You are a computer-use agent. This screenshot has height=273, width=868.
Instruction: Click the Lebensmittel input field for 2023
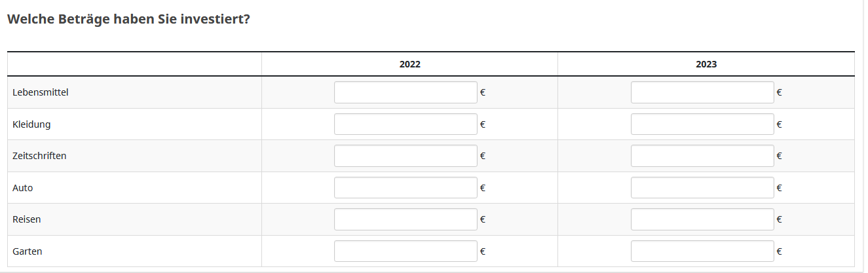(702, 92)
